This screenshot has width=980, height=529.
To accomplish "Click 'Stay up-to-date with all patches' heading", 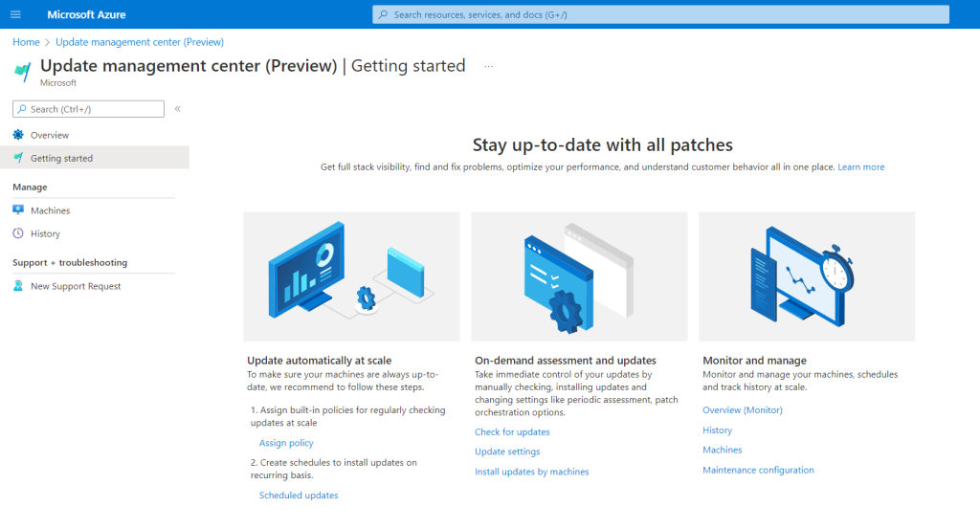I will pos(603,144).
